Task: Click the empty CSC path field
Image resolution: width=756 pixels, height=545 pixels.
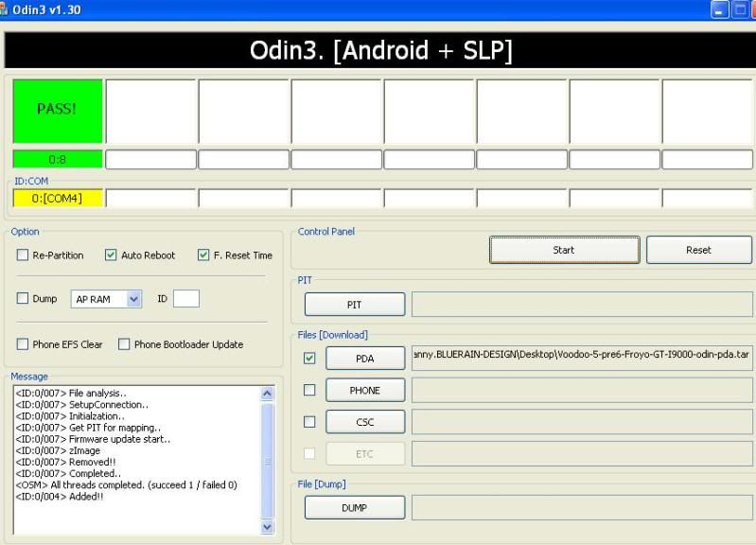Action: pos(582,422)
